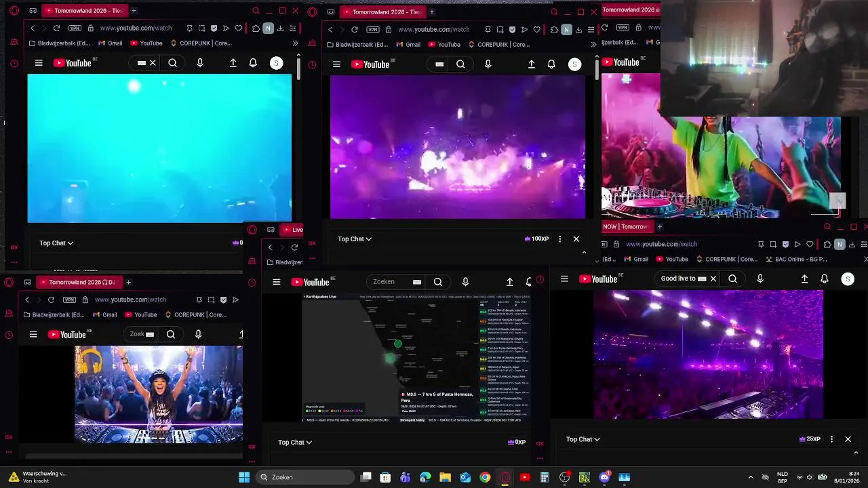Toggle VPN badge in partially hidden top-right window
This screenshot has width=868, height=488.
click(623, 28)
